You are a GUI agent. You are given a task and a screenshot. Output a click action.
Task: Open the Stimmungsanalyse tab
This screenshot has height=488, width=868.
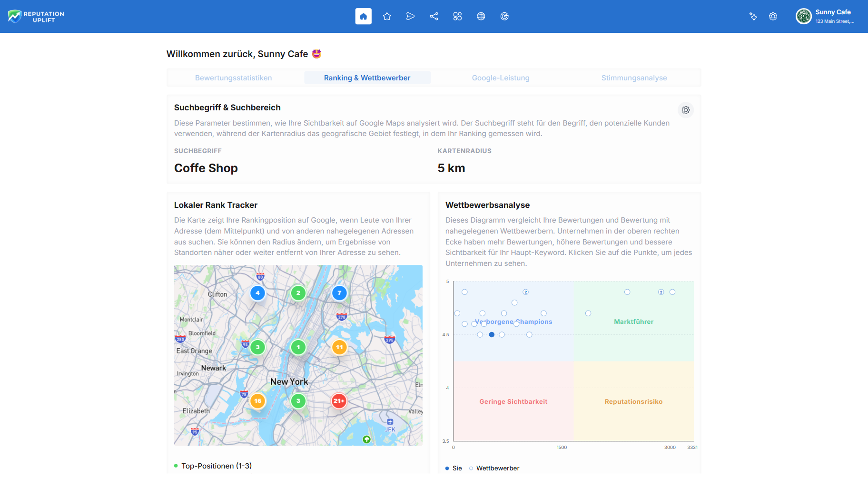634,78
